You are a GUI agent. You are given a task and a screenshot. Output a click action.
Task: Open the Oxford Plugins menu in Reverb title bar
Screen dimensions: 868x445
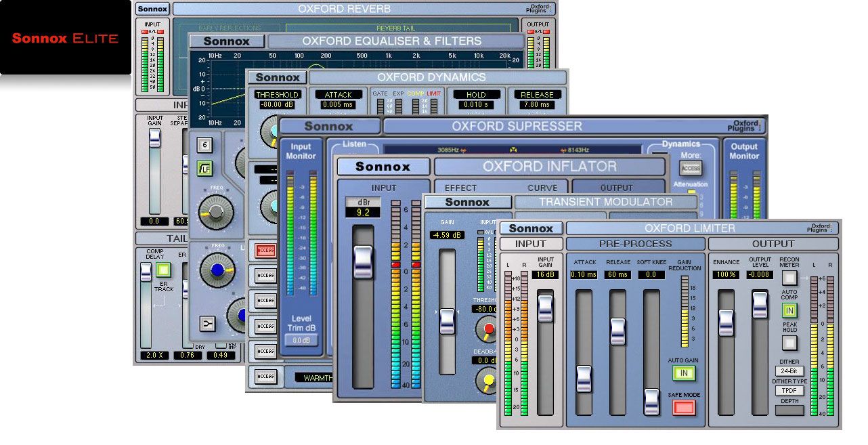click(x=540, y=9)
